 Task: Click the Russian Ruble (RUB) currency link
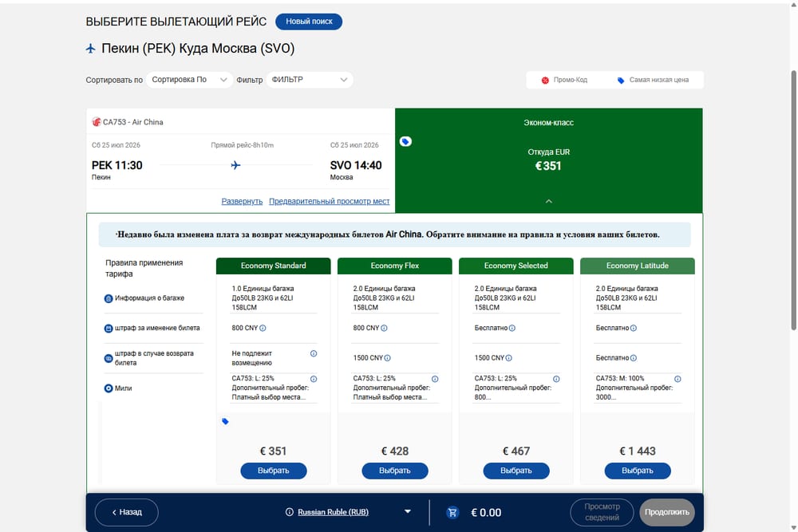[x=333, y=512]
